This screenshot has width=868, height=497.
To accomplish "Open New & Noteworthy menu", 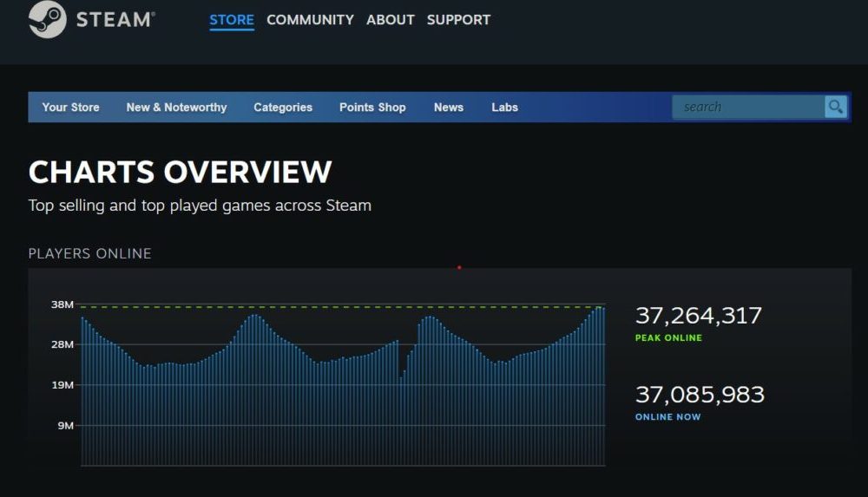I will [176, 108].
